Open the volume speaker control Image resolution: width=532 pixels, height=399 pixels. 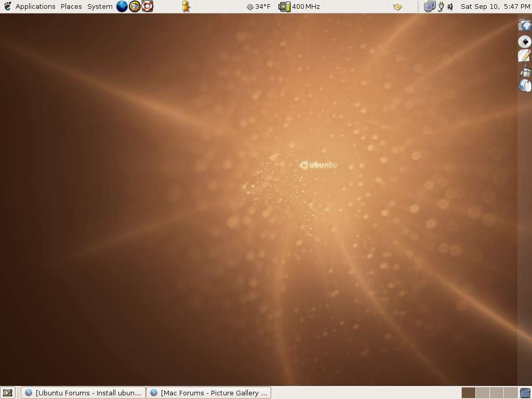[x=450, y=6]
